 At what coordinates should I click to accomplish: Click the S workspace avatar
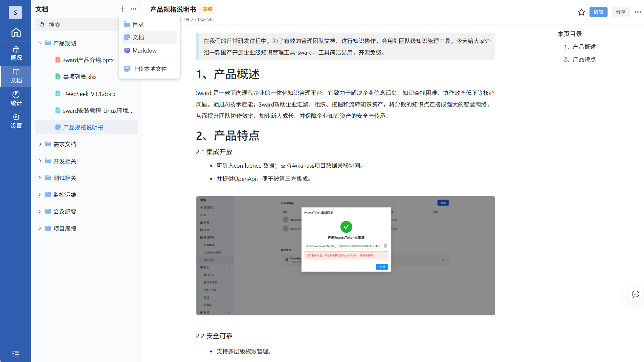tap(15, 12)
